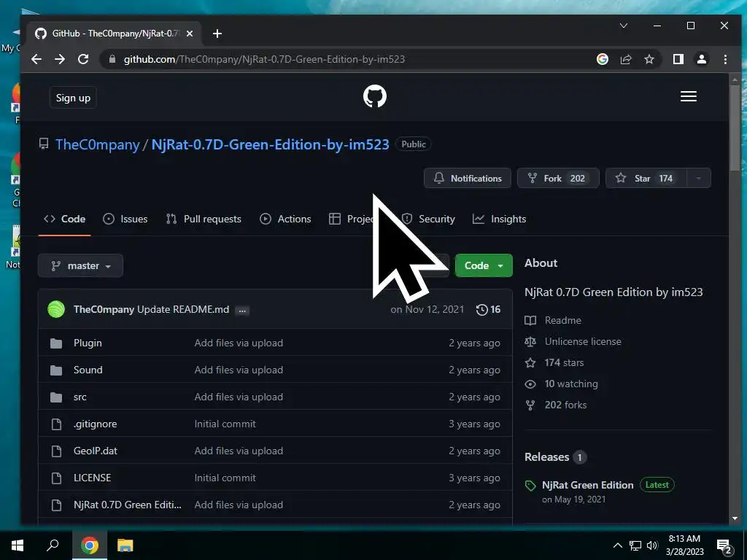Image resolution: width=747 pixels, height=560 pixels.
Task: Open the Plugin folder
Action: (88, 343)
